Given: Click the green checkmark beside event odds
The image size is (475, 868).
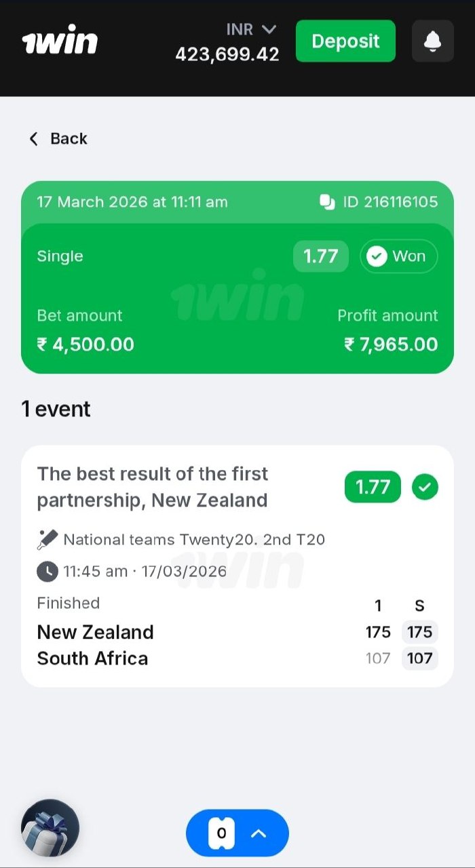Looking at the screenshot, I should (425, 487).
